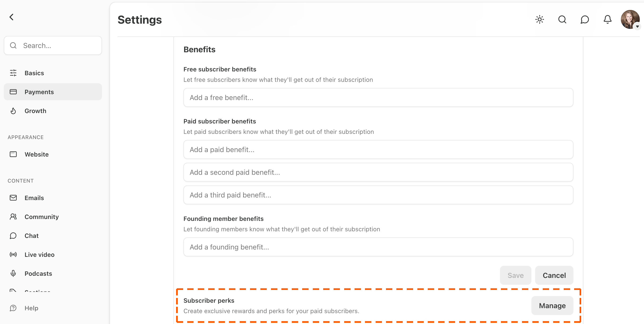Image resolution: width=644 pixels, height=324 pixels.
Task: Click the 'Add a founding benefit' field
Action: tap(378, 247)
